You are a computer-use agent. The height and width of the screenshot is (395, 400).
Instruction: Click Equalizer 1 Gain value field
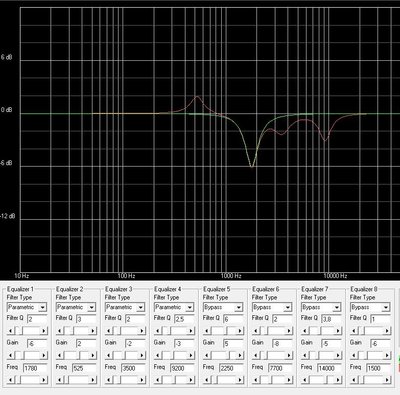pos(37,344)
